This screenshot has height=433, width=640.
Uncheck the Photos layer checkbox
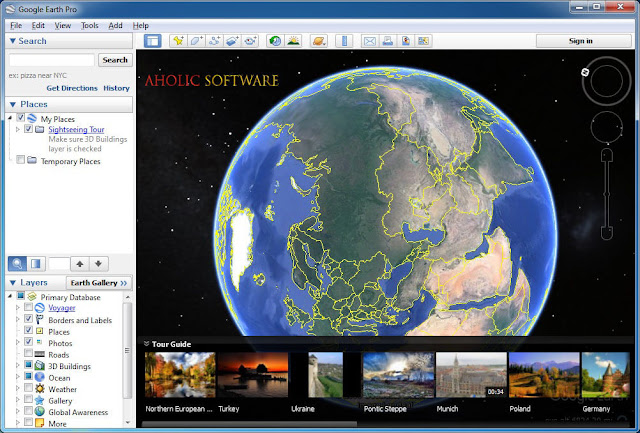point(28,341)
